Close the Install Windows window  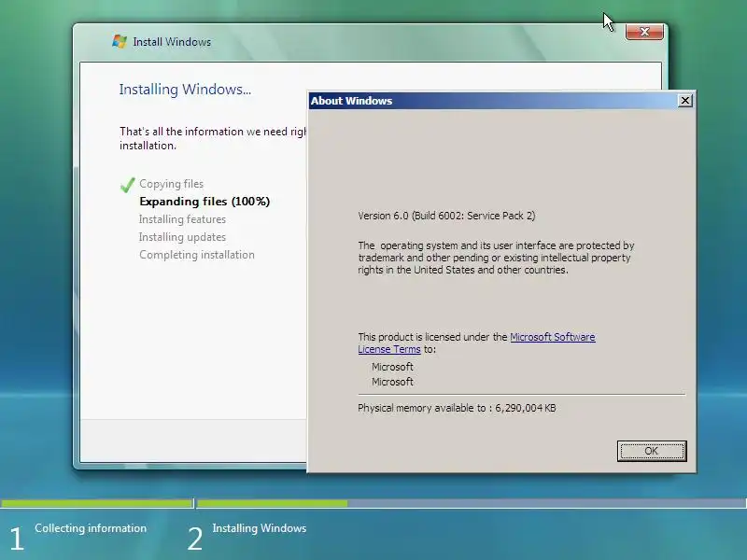[644, 32]
